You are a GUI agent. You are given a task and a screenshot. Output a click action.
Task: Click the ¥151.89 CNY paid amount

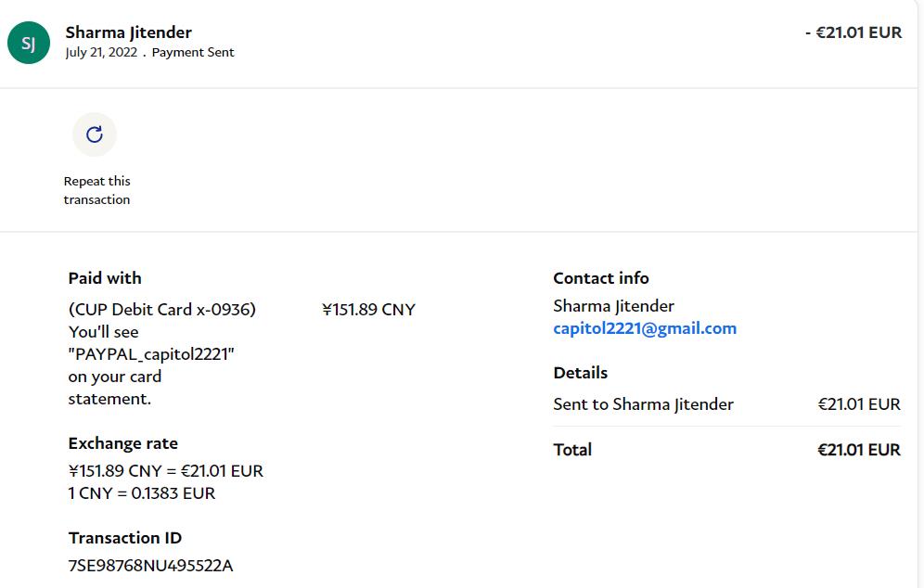pyautogui.click(x=368, y=310)
